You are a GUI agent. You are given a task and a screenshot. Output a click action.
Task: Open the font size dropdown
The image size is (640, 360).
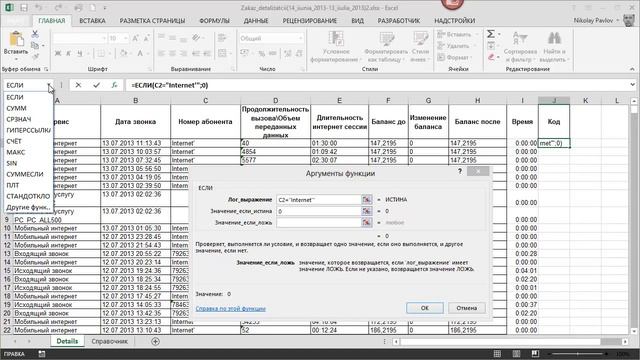[x=125, y=38]
